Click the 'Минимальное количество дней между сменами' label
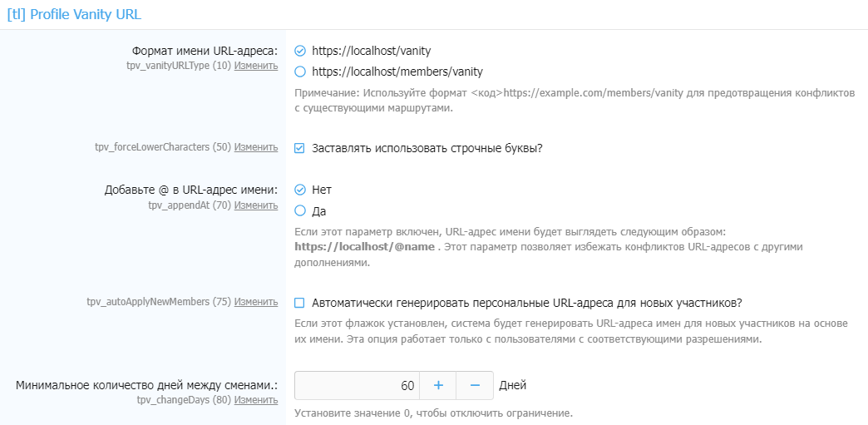 point(146,385)
